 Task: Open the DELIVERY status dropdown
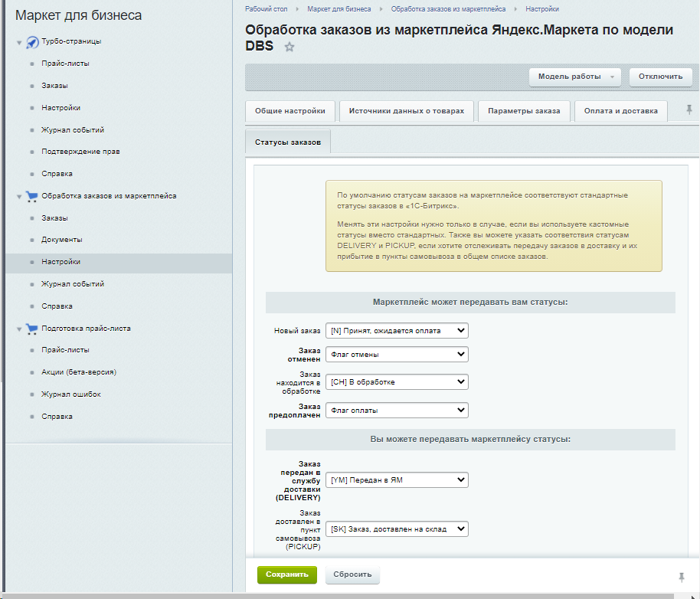click(396, 480)
